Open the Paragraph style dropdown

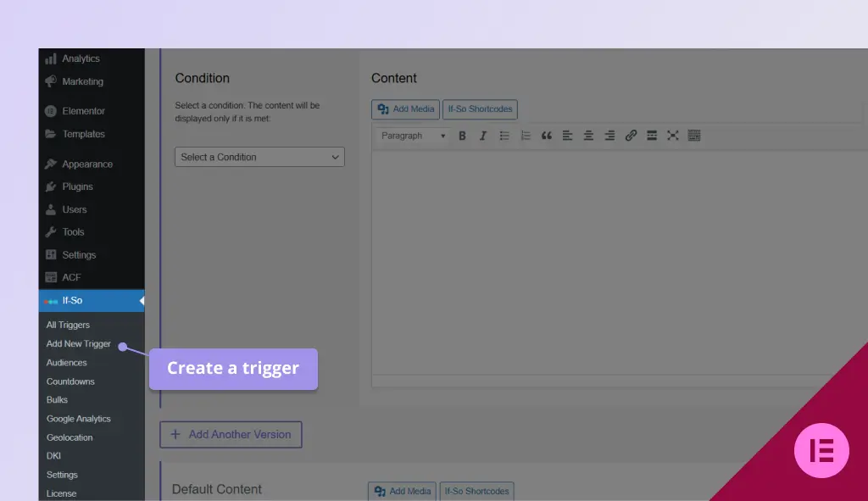pyautogui.click(x=411, y=136)
